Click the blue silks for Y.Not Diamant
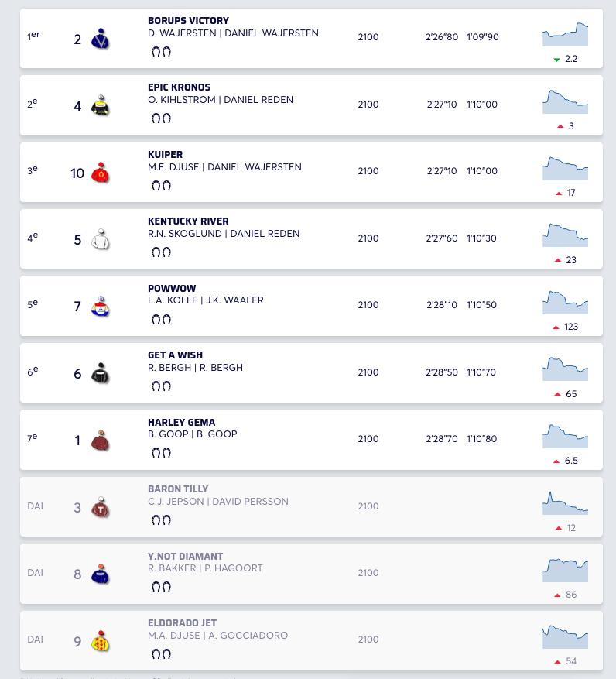Screen dimensions: 616x679 (x=100, y=574)
